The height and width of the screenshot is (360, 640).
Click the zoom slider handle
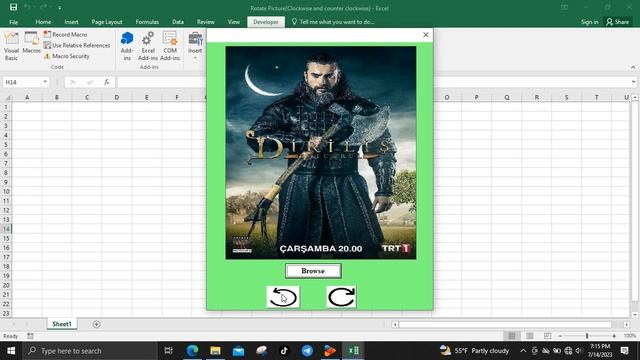(x=587, y=336)
